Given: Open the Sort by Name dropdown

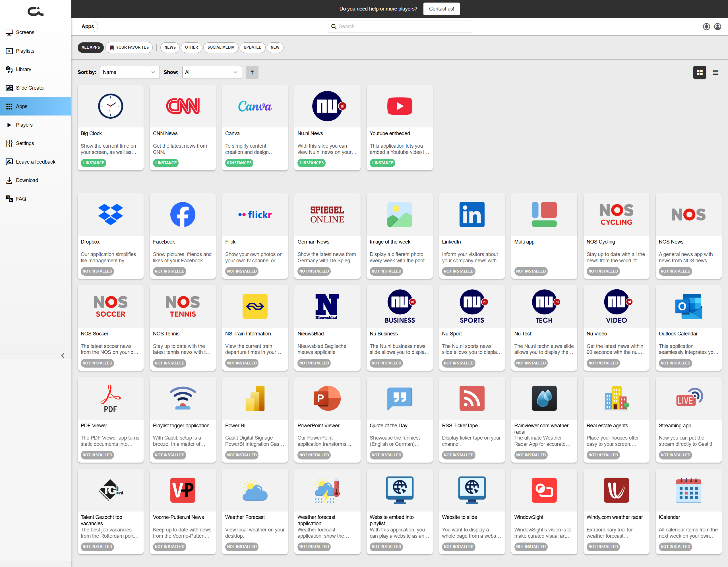Looking at the screenshot, I should [129, 72].
